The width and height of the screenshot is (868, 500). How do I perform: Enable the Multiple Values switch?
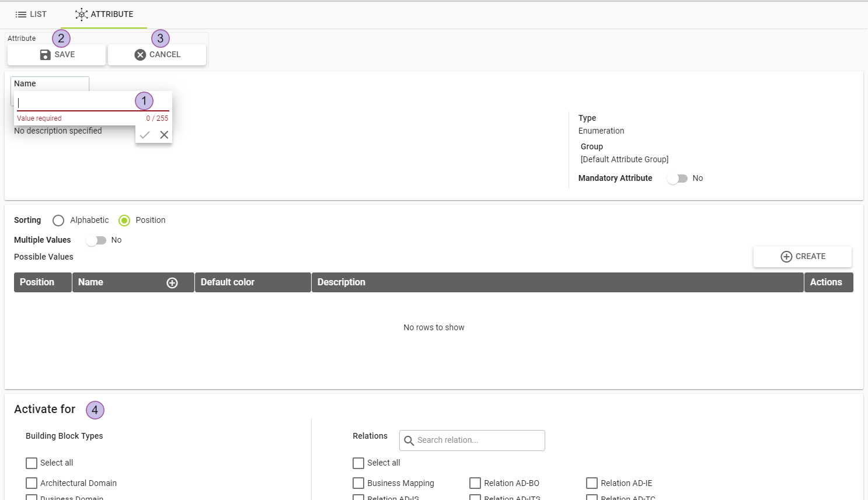pos(96,240)
